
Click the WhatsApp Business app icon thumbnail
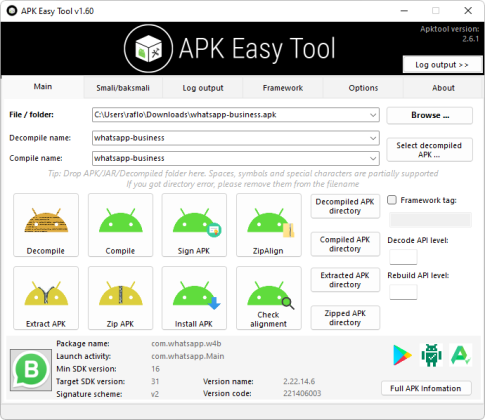(31, 370)
